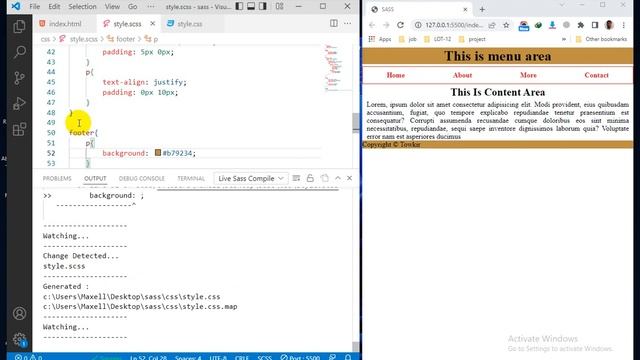Close the SASS tab in Chrome
Viewport: 640px width, 360px height.
point(465,9)
